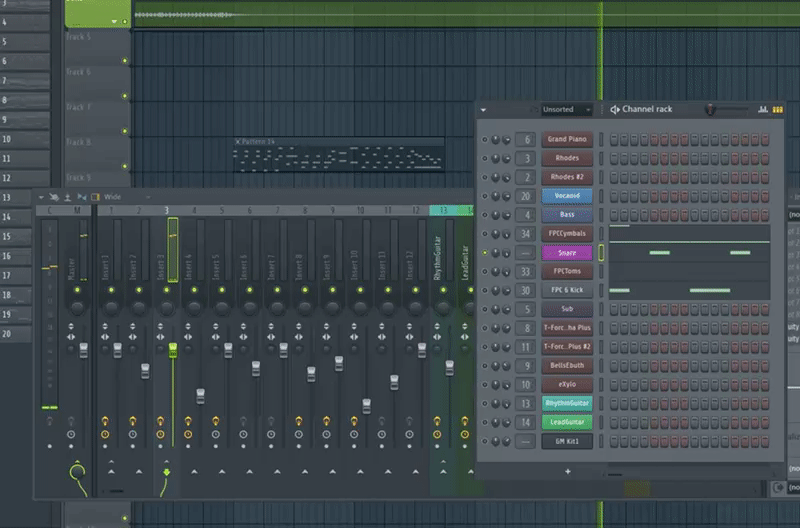Select the Pattern 14 clip in playlist
Screen dimensions: 800x528
pos(339,154)
